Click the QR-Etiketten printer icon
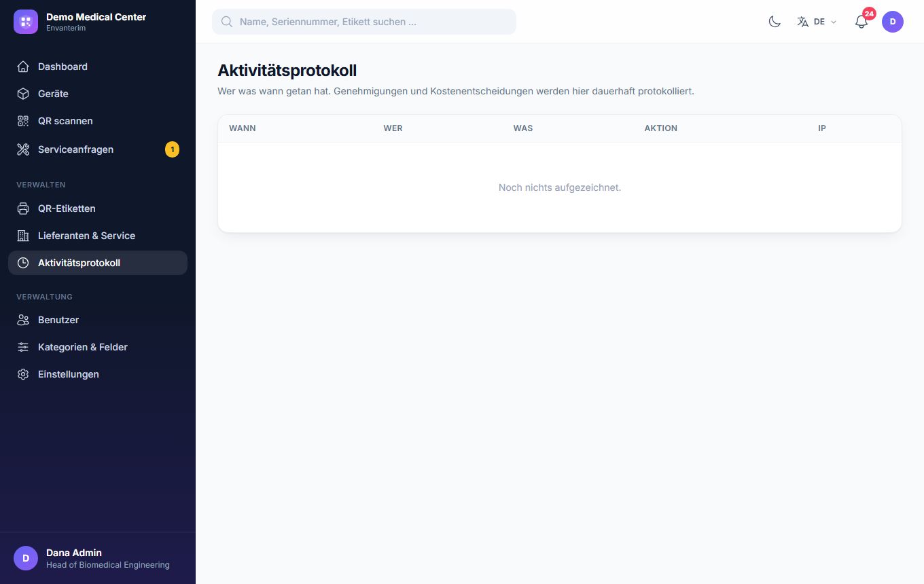 [23, 208]
